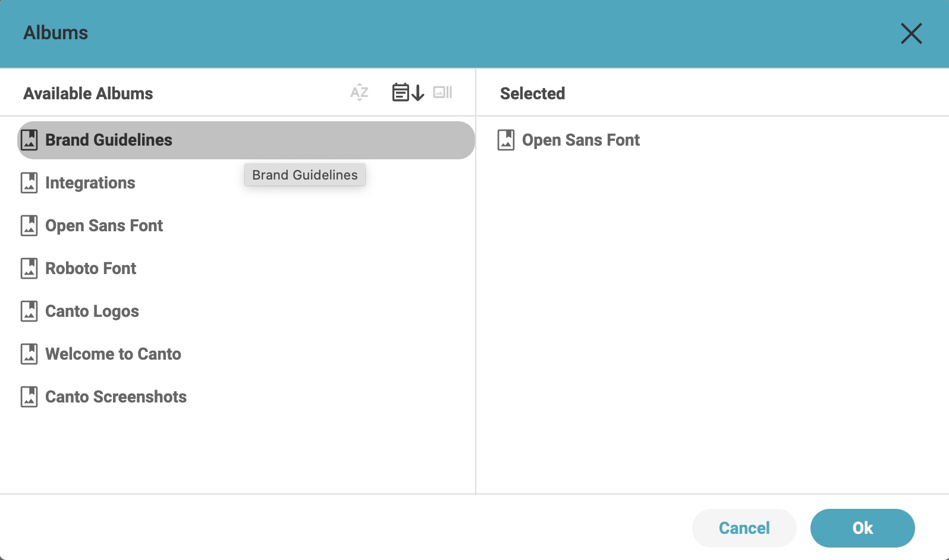Click the Roboto Font album icon
Viewport: 949px width, 560px height.
click(x=29, y=269)
